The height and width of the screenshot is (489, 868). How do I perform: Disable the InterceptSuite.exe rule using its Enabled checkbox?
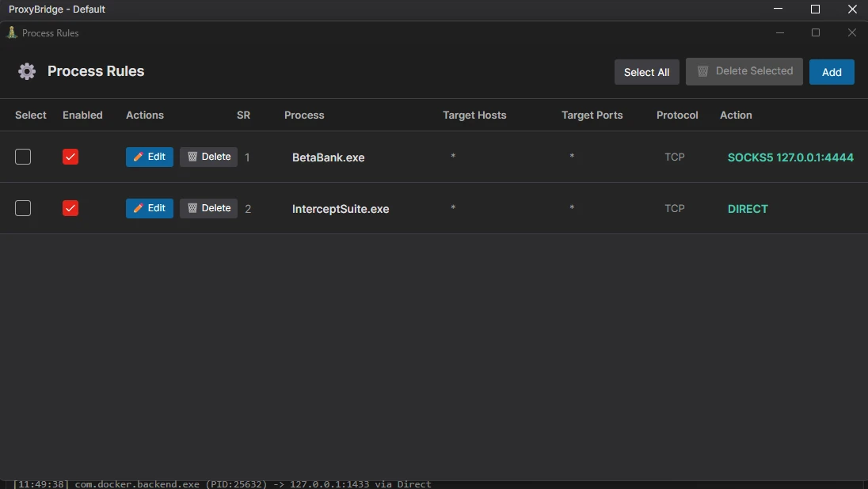pos(70,208)
